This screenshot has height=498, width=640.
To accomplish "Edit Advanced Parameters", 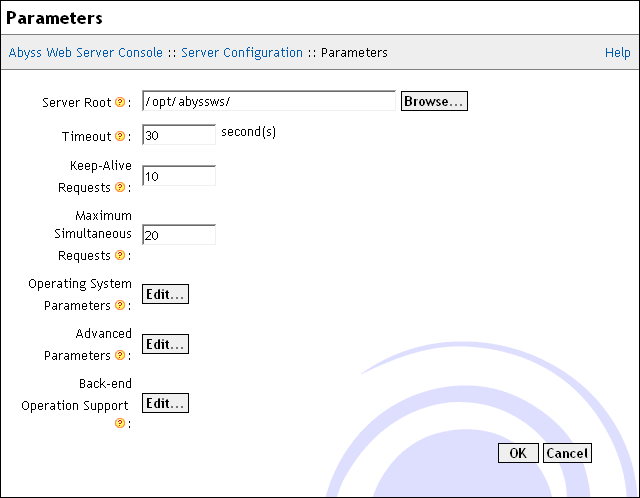I will [165, 344].
